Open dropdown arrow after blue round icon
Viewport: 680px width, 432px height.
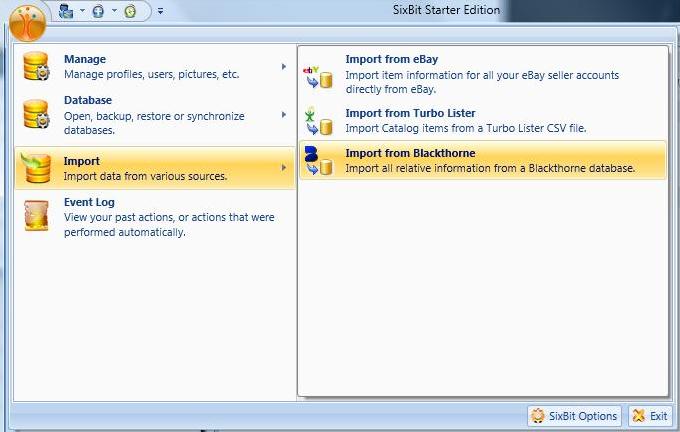tap(114, 10)
